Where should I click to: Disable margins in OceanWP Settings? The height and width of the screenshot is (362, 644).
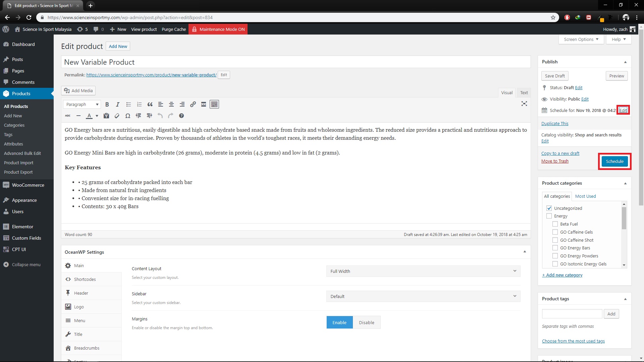pos(367,322)
